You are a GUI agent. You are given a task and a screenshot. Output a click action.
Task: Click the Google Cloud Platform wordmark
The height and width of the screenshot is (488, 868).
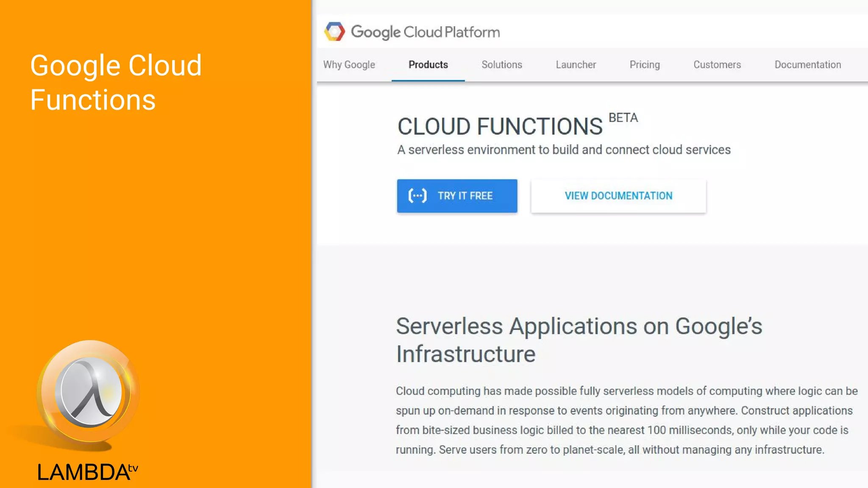coord(425,32)
